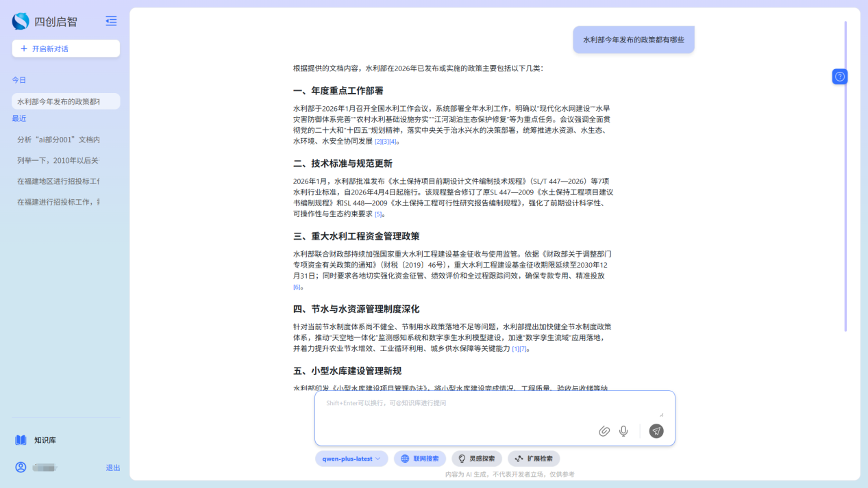Click the 退出 logout link
The image size is (868, 488).
112,467
